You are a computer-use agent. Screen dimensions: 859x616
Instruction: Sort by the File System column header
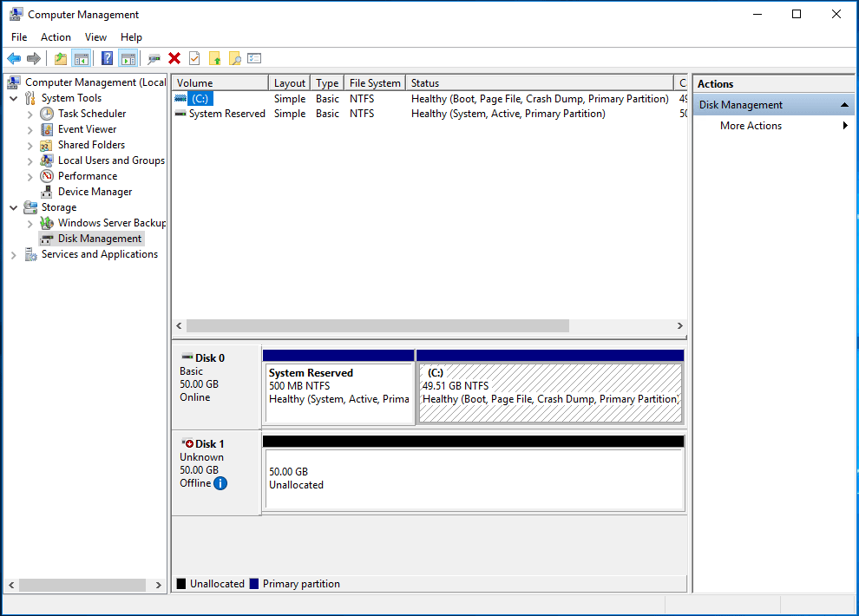375,82
